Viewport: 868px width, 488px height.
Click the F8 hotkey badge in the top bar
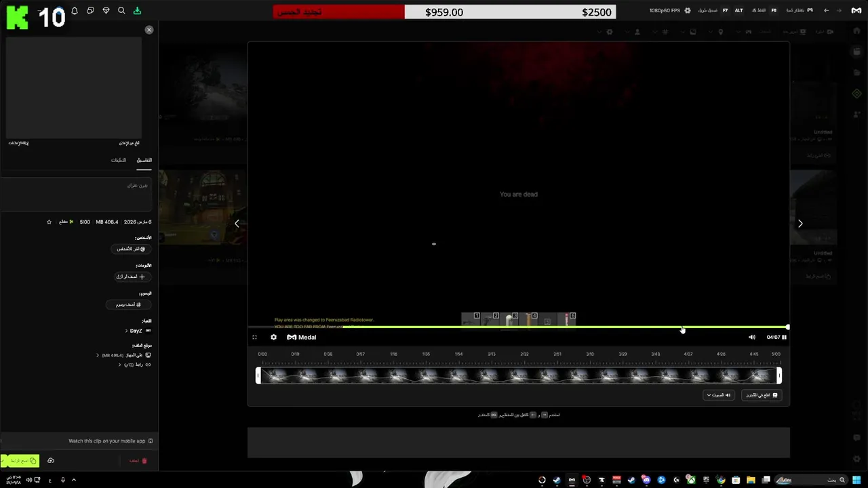click(x=774, y=10)
